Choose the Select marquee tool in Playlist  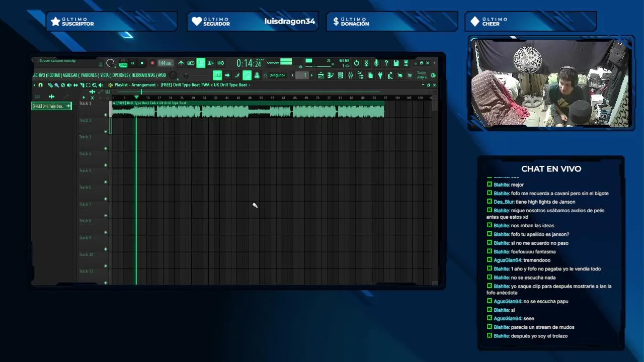[x=88, y=85]
